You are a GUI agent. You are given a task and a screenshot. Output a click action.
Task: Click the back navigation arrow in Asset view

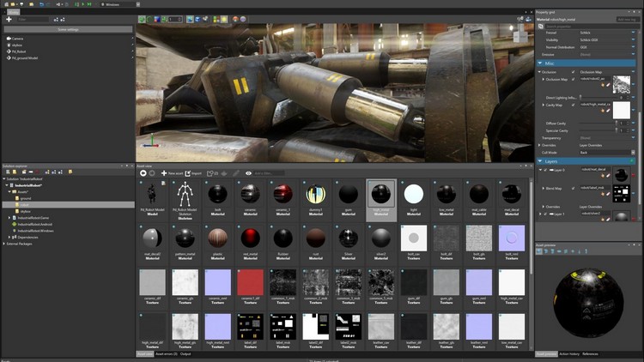pos(143,172)
